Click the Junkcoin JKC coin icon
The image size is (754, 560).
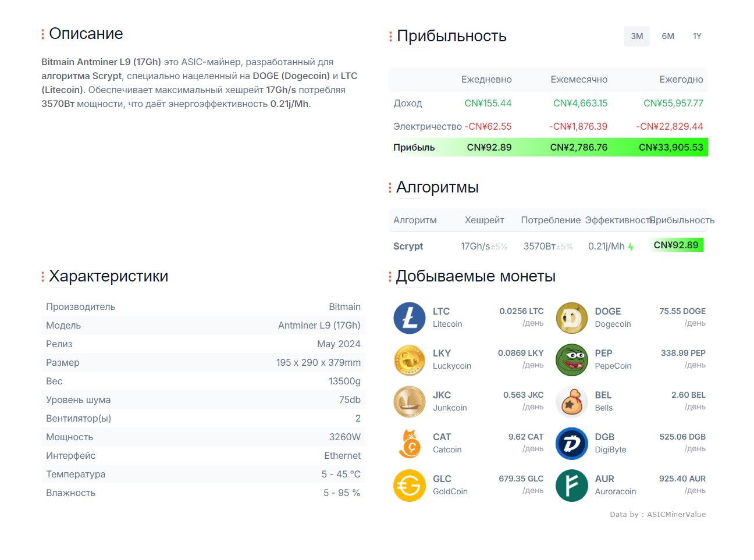click(x=410, y=402)
